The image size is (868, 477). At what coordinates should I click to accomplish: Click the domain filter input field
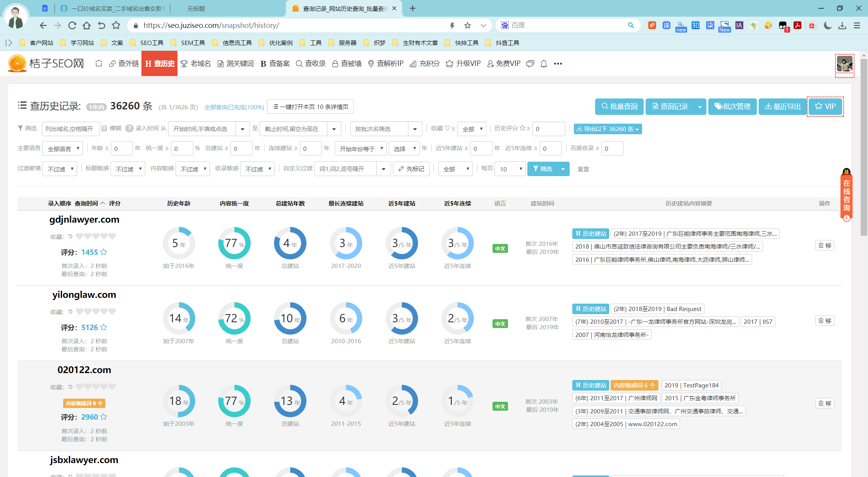coord(71,129)
